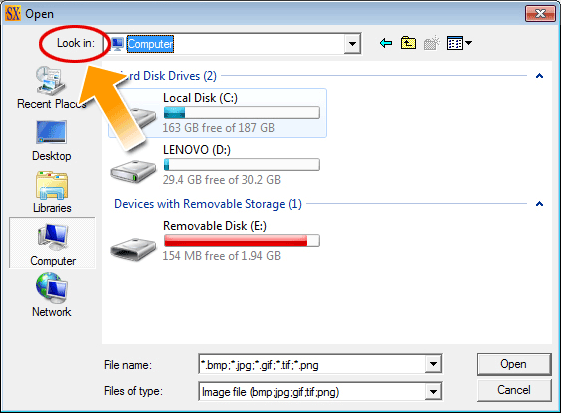
Task: Expand the Look in dropdown list
Action: coord(352,44)
